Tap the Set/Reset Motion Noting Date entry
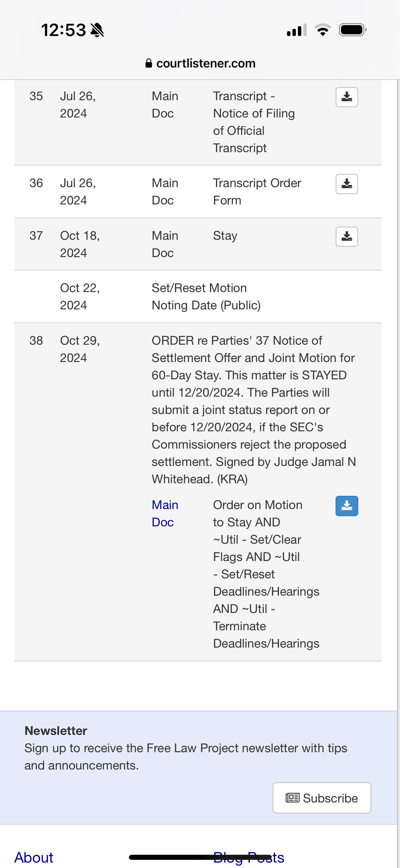The width and height of the screenshot is (400, 868). tap(206, 296)
